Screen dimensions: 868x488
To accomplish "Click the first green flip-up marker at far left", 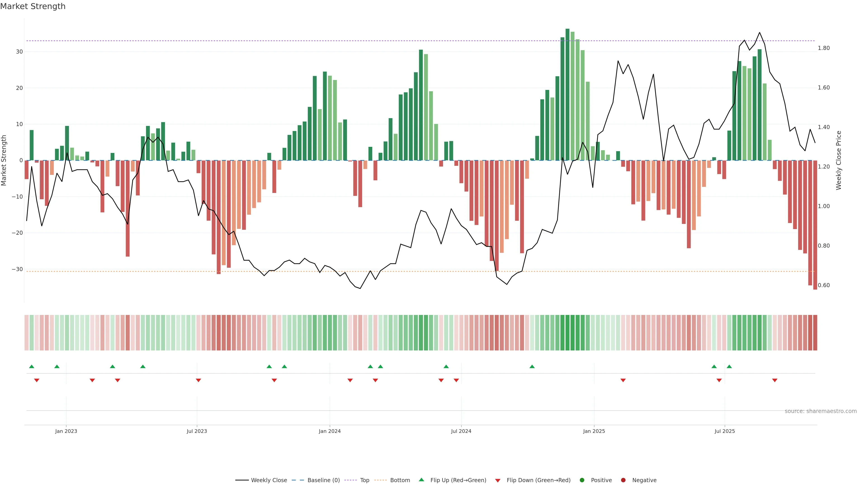I will point(32,366).
